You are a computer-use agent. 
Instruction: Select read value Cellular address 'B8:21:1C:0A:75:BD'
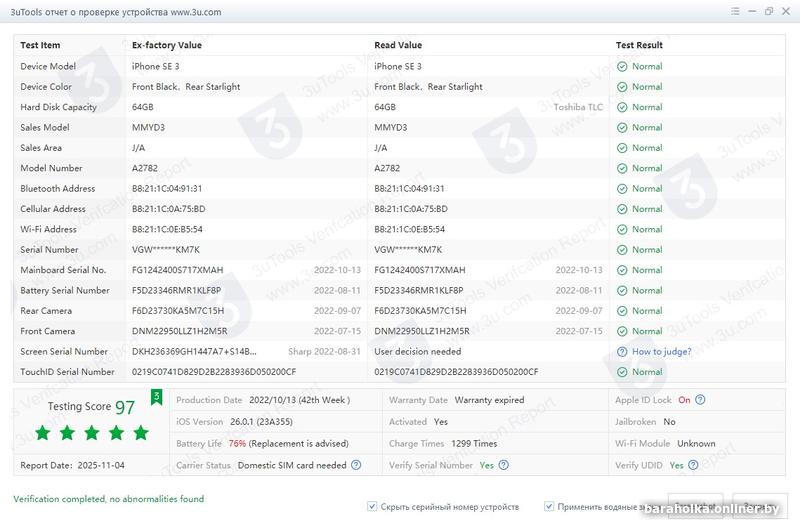pos(411,209)
